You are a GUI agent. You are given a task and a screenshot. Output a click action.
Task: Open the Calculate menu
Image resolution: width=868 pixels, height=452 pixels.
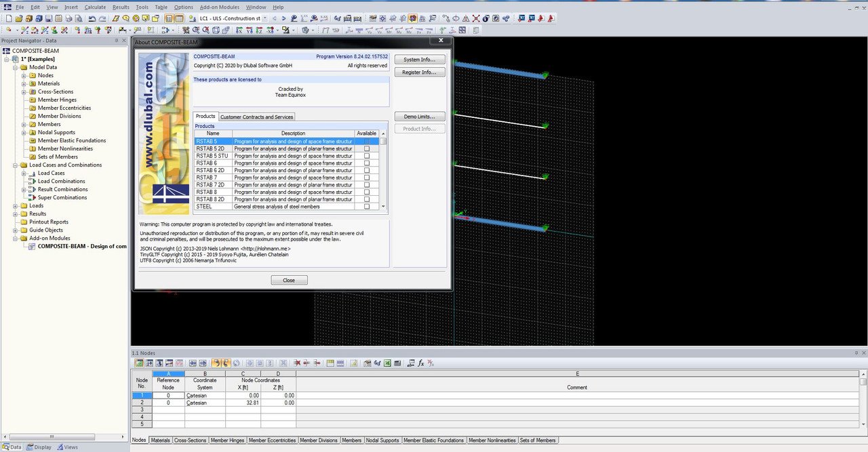tap(95, 7)
